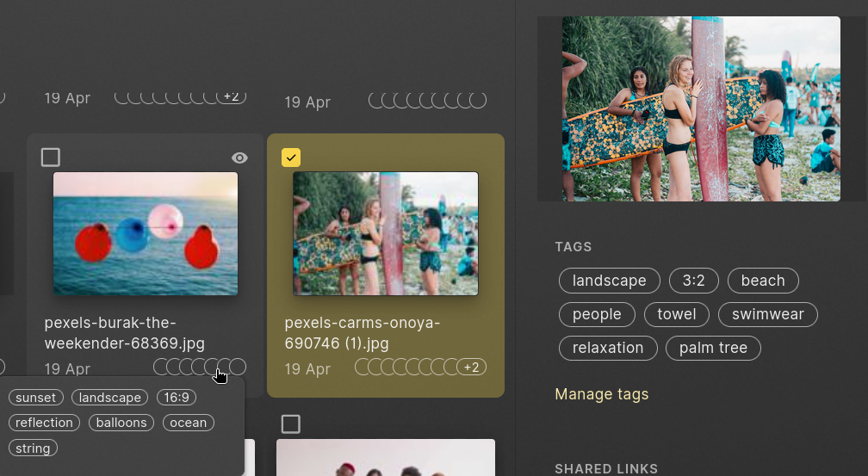The width and height of the screenshot is (868, 476).
Task: Select the 'string' tag in the popup
Action: [x=33, y=448]
